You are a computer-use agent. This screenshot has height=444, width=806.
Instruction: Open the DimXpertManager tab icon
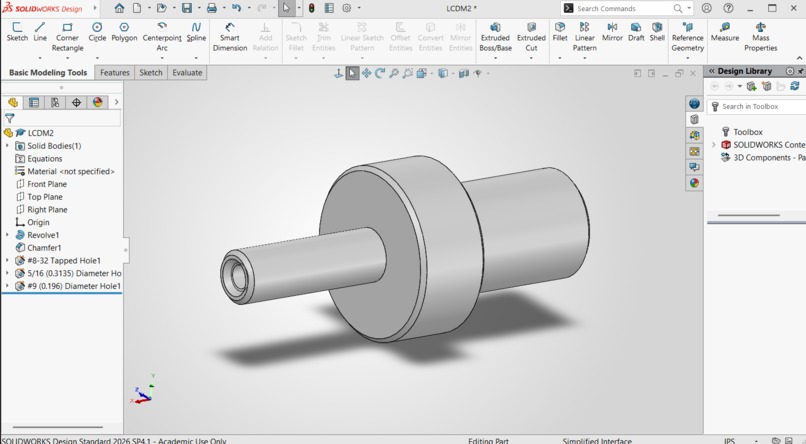(x=76, y=102)
